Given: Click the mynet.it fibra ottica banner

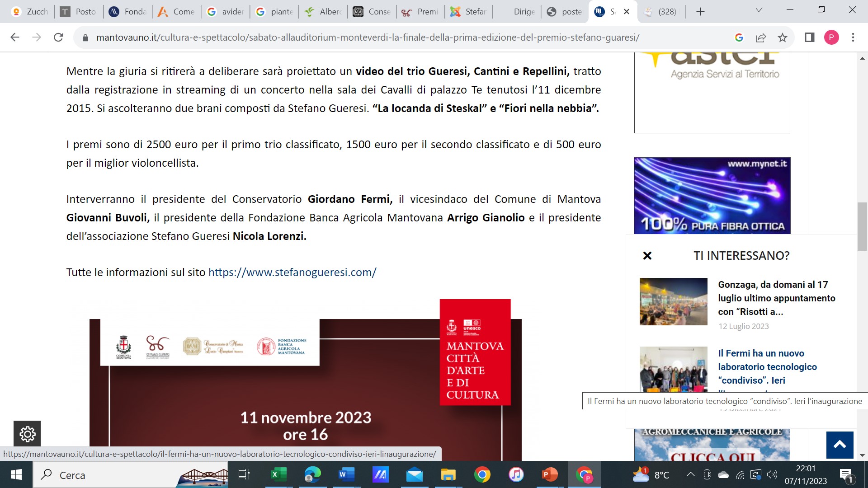Looking at the screenshot, I should (x=712, y=196).
